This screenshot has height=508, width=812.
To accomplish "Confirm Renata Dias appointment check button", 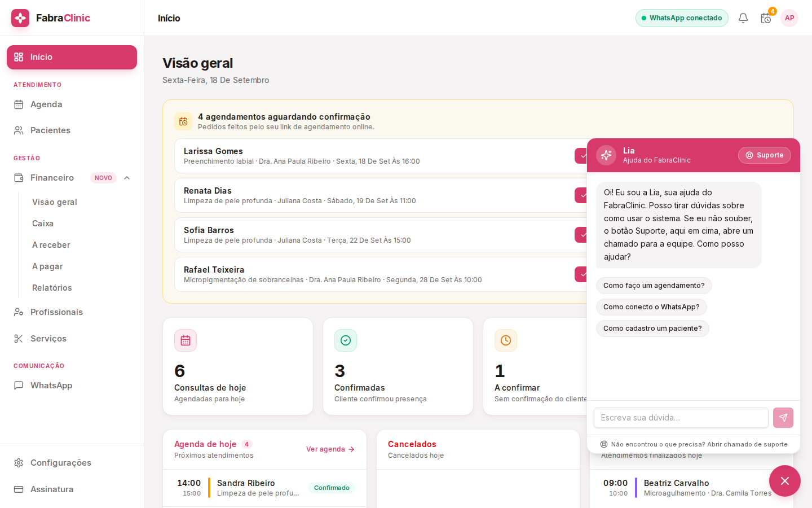I will pyautogui.click(x=581, y=195).
